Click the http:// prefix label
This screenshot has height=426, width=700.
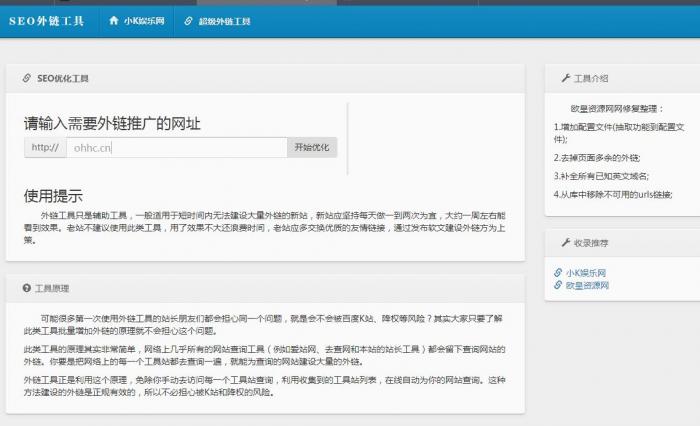[45, 148]
